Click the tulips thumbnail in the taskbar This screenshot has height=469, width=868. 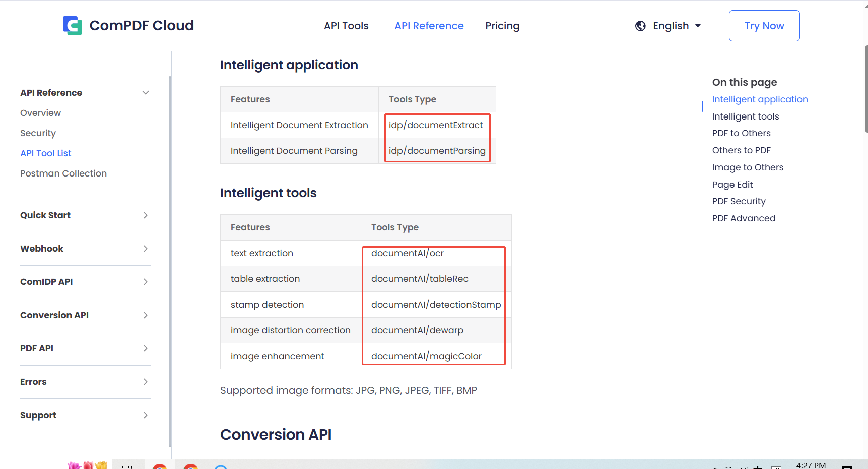pos(87,464)
